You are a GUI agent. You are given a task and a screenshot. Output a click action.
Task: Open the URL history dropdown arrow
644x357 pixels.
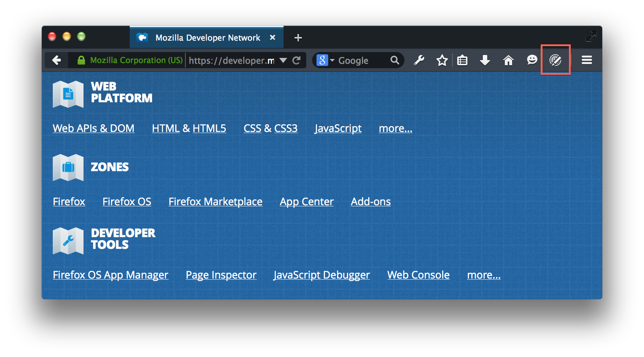point(283,60)
